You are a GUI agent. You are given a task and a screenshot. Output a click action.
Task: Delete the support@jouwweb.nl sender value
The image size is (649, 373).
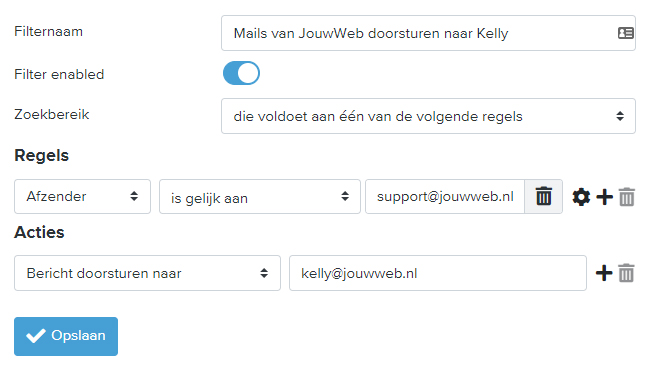click(543, 196)
